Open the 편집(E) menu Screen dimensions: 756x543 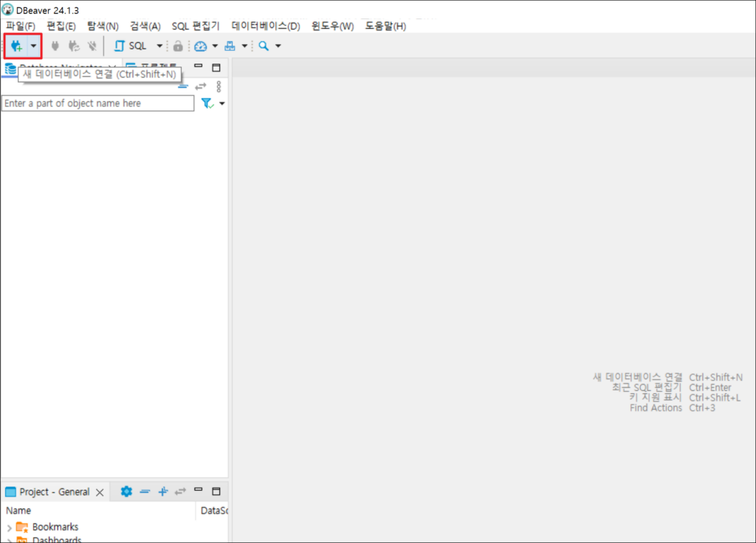pos(61,26)
